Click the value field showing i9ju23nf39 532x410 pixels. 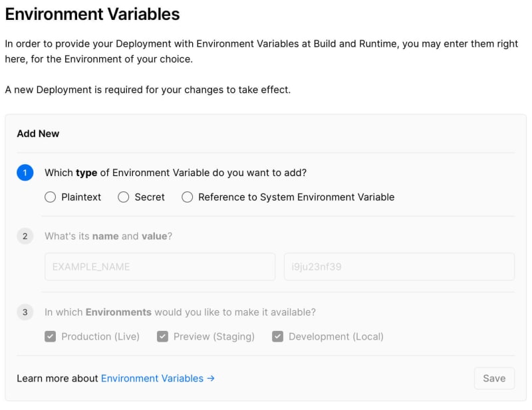pos(400,266)
